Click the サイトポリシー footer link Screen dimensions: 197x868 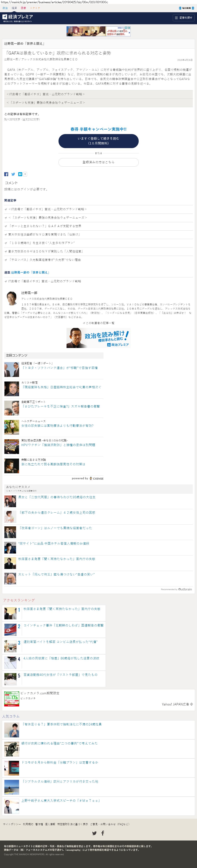[12, 824]
